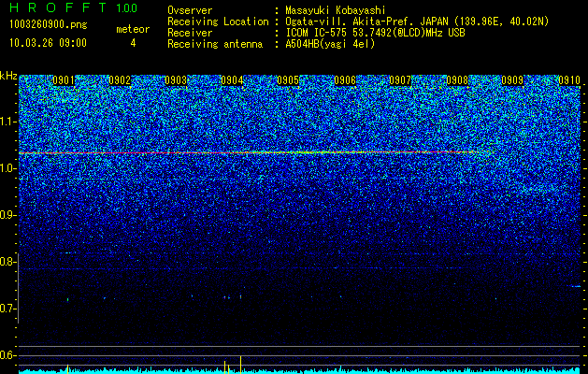Viewport: 588px width, 374px height.
Task: Click the 1.0 kHz axis label
Action: [7, 168]
